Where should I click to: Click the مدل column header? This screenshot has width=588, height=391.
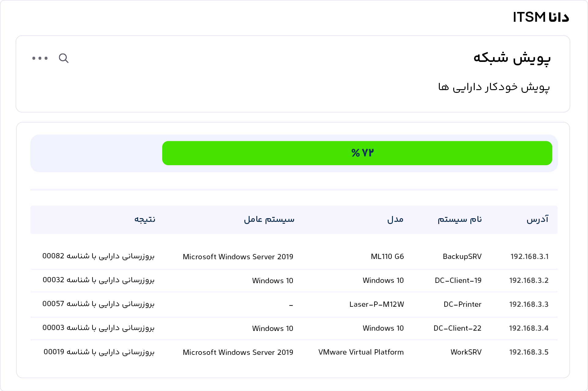395,219
